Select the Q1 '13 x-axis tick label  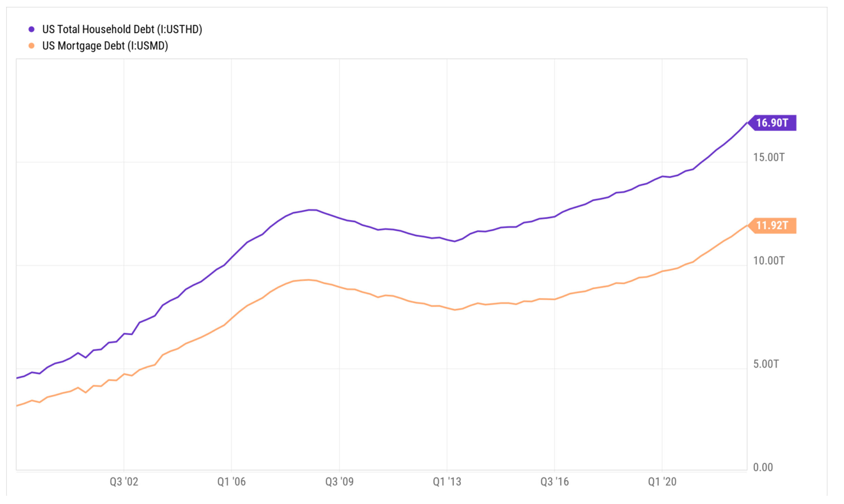coord(447,482)
